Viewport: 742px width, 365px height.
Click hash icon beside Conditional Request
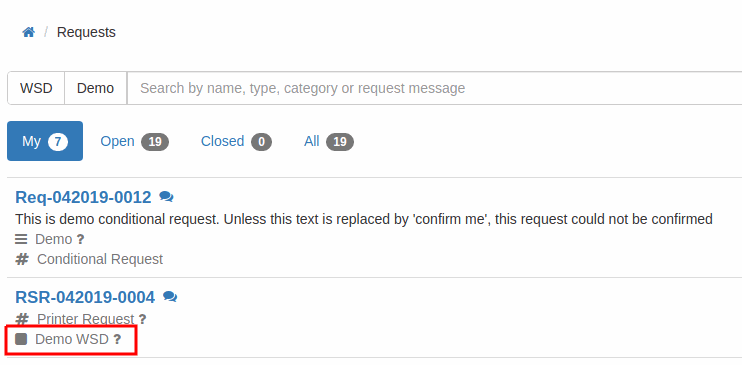[22, 259]
